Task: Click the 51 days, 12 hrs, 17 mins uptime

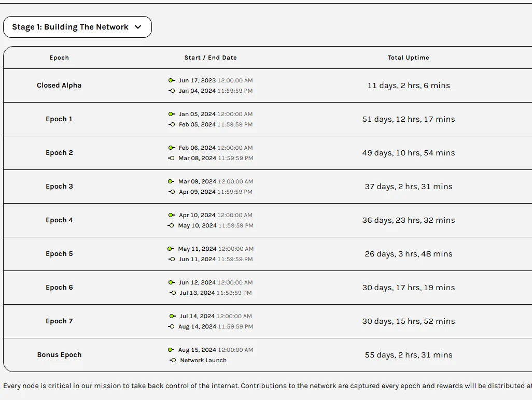Action: [x=409, y=119]
